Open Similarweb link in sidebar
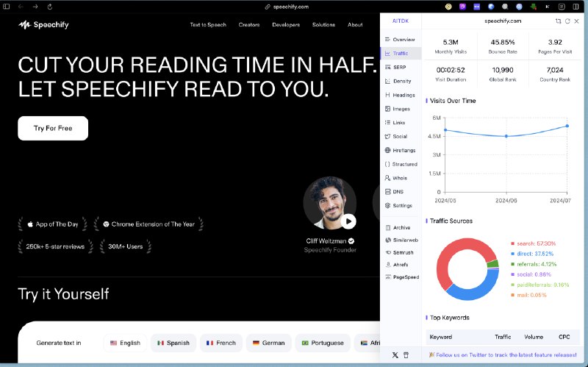 click(x=401, y=240)
